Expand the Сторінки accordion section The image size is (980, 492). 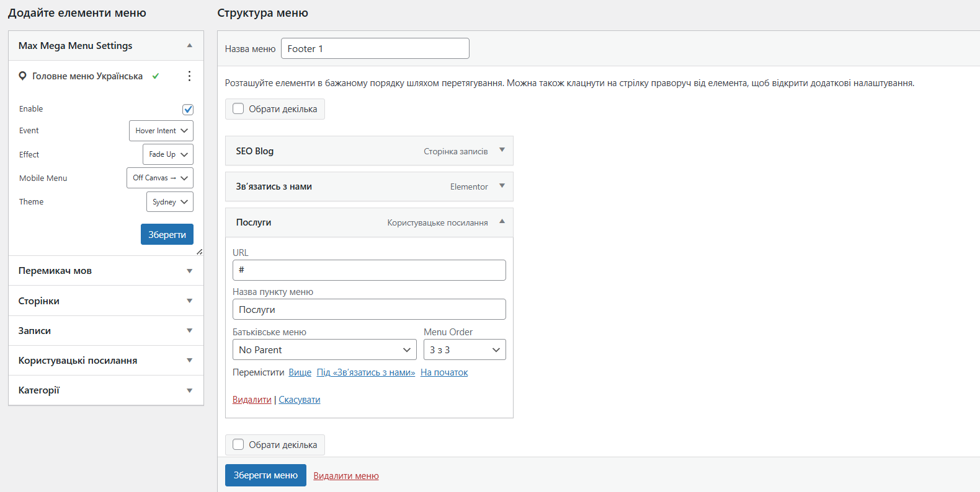189,301
